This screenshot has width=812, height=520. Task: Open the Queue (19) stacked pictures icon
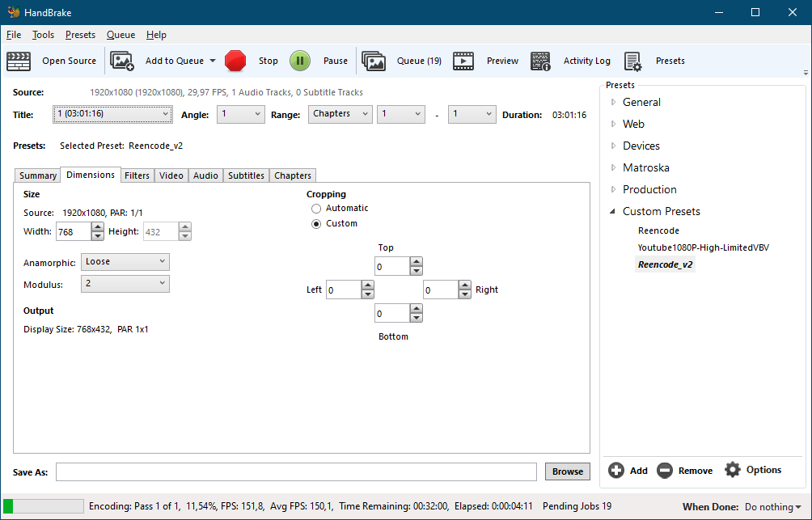tap(374, 61)
